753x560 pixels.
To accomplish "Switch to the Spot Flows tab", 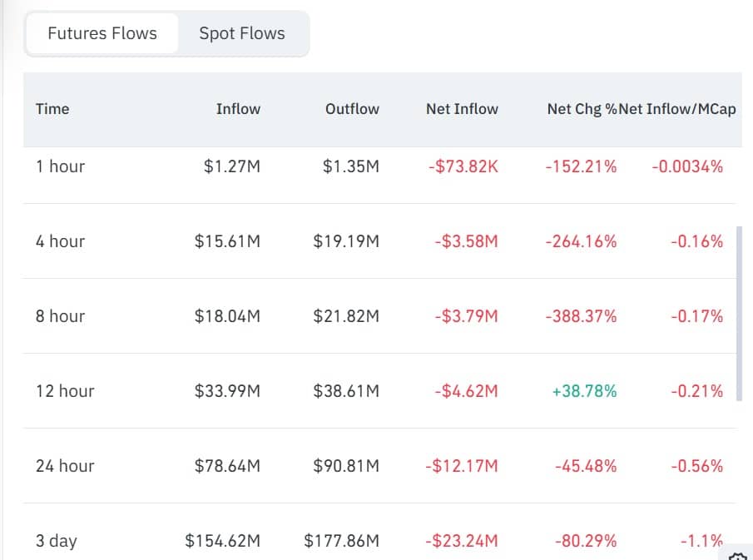I will 242,33.
